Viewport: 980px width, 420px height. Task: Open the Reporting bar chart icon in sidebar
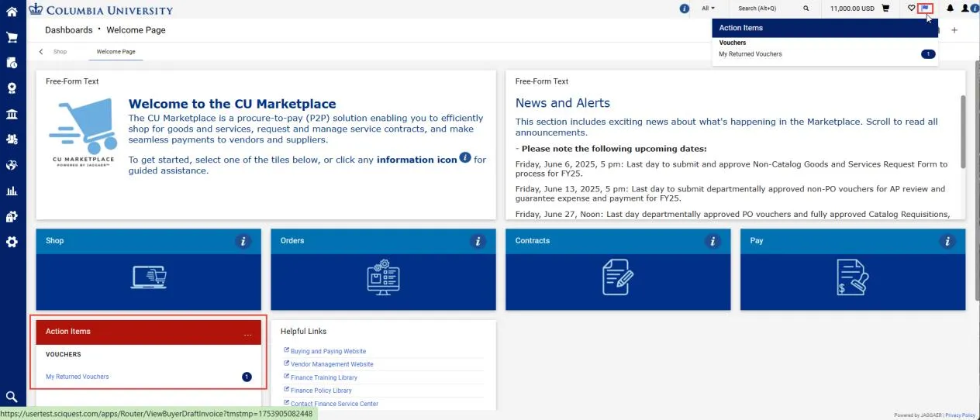pos(12,191)
